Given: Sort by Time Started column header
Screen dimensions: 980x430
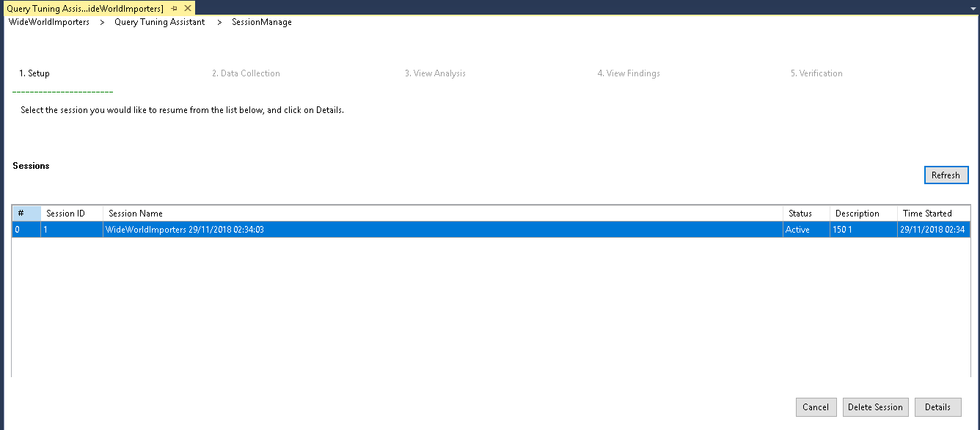Looking at the screenshot, I should 934,214.
